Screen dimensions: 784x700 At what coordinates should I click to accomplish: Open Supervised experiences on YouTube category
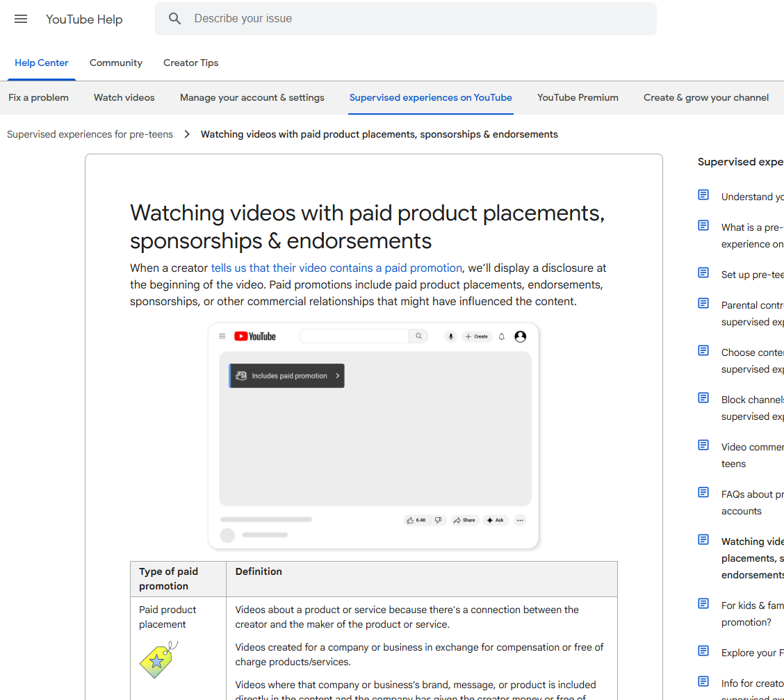click(x=430, y=97)
